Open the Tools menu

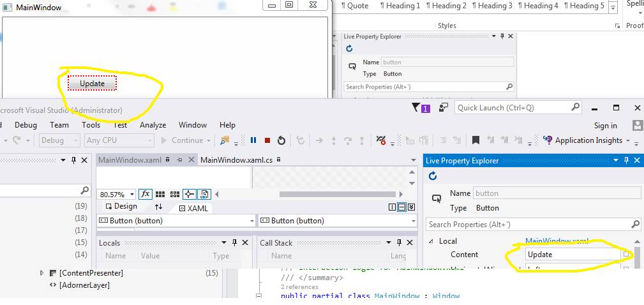[x=91, y=125]
